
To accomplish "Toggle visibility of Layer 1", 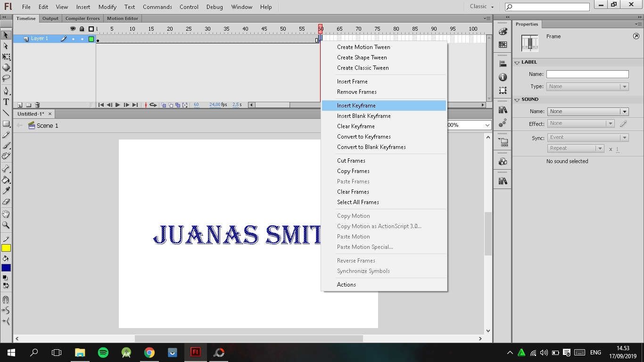I will (73, 39).
